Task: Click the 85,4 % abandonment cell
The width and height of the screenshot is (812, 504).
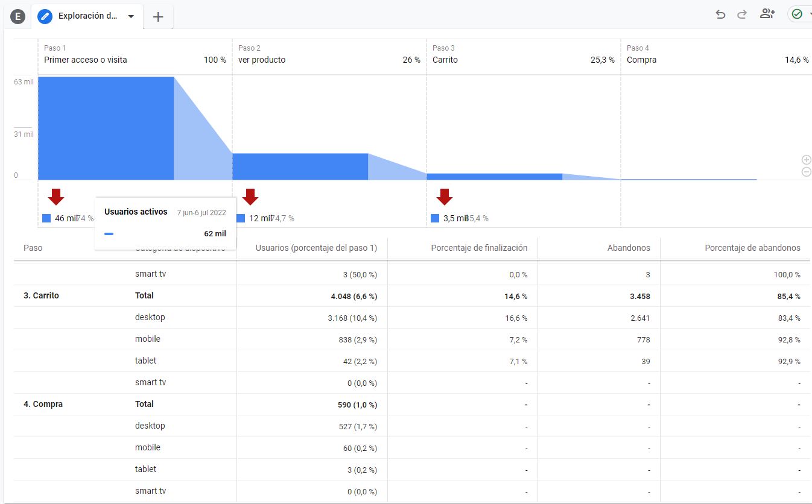Action: click(x=789, y=296)
